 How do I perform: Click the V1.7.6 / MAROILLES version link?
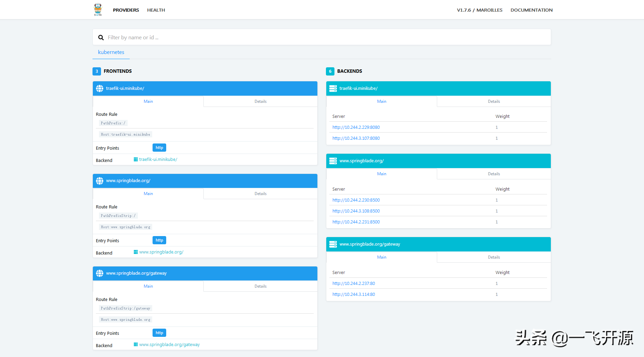pos(480,10)
